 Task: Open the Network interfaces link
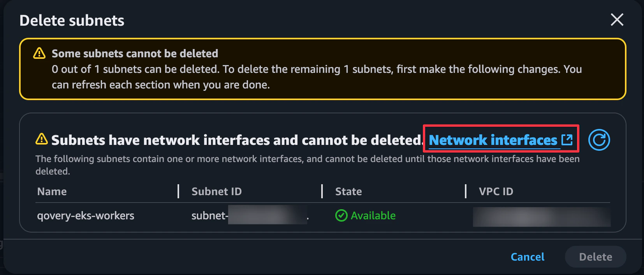pos(493,140)
